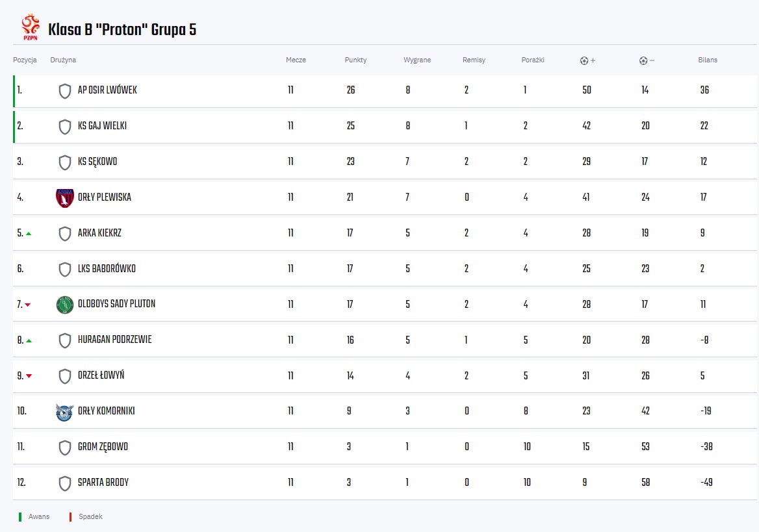This screenshot has height=532, width=759.
Task: Open the KS Sękowo team link
Action: pyautogui.click(x=97, y=162)
